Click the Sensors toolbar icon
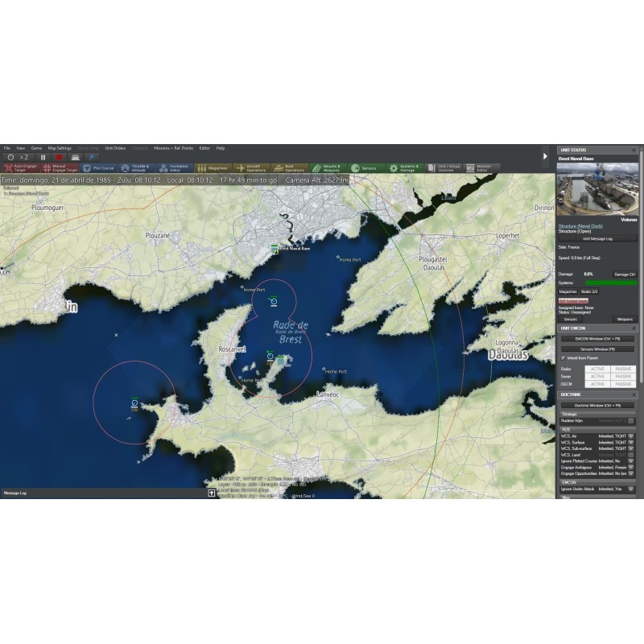Viewport: 644px width, 644px height. (x=365, y=168)
